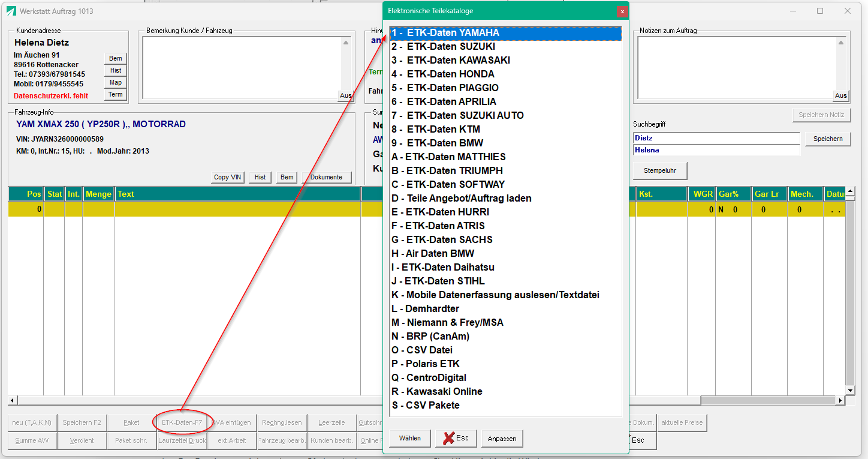
Task: Click Speichern Notiz button
Action: tap(821, 115)
